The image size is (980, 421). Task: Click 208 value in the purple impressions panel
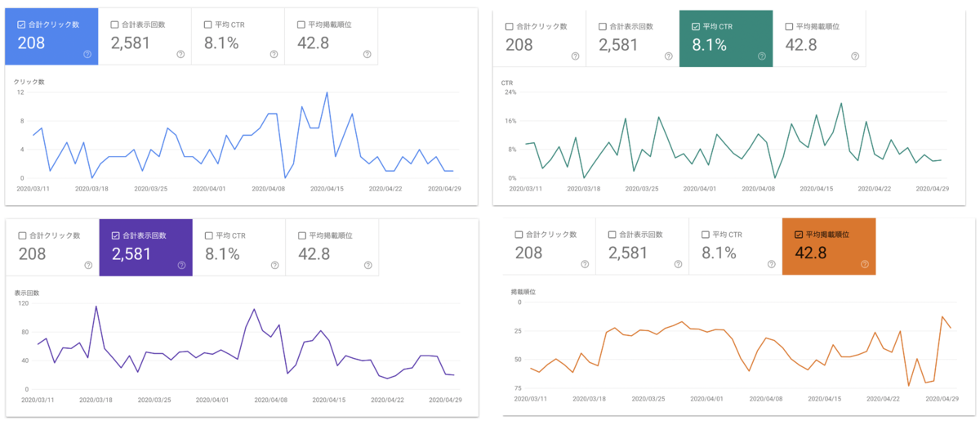coord(31,253)
